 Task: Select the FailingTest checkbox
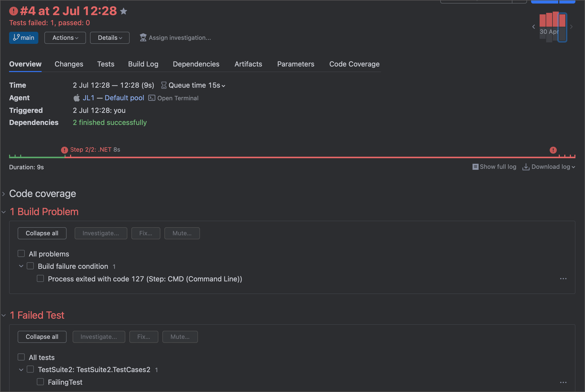coord(40,382)
